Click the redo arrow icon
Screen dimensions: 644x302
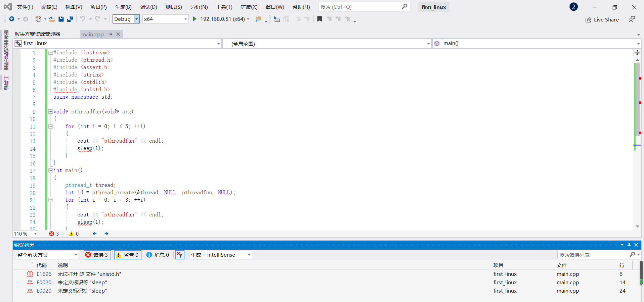[x=97, y=19]
